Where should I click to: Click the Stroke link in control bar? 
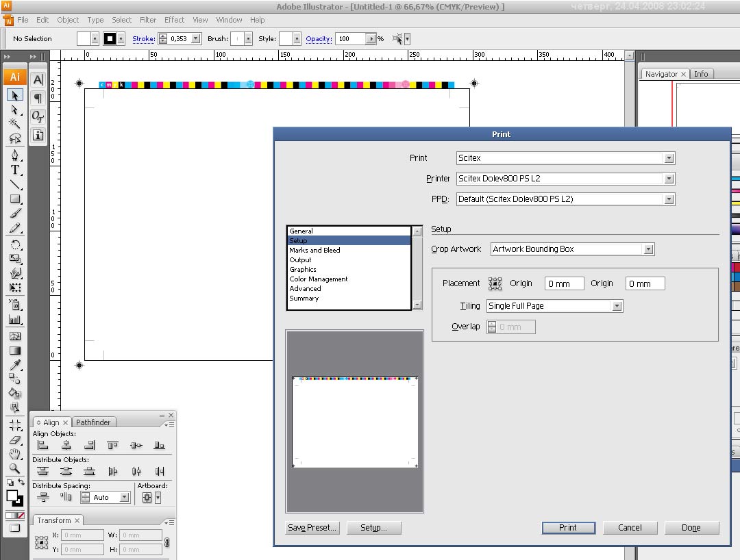[143, 38]
